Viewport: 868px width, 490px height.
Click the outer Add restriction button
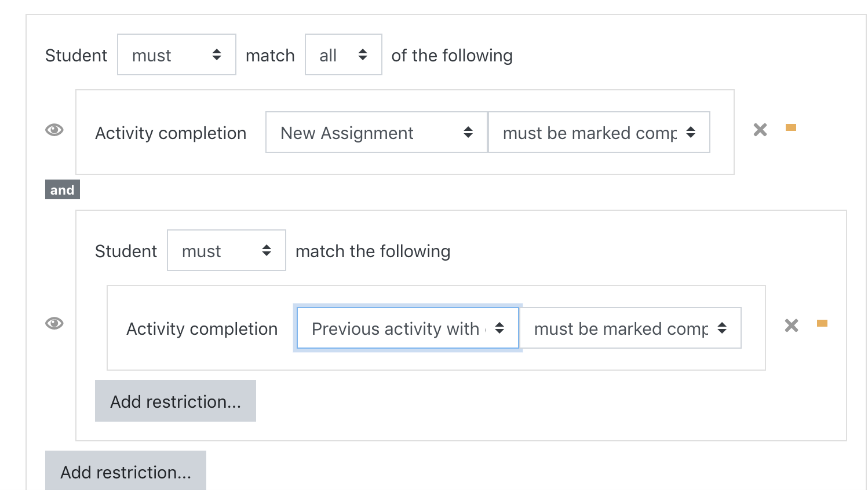pyautogui.click(x=126, y=471)
